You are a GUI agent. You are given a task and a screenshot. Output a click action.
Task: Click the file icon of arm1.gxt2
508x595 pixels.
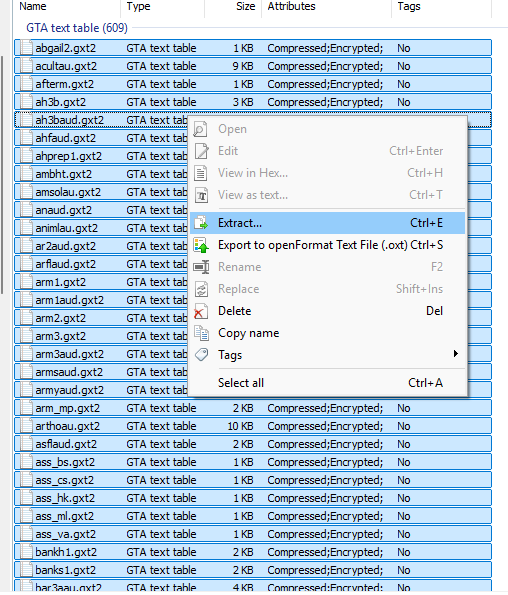pos(26,282)
